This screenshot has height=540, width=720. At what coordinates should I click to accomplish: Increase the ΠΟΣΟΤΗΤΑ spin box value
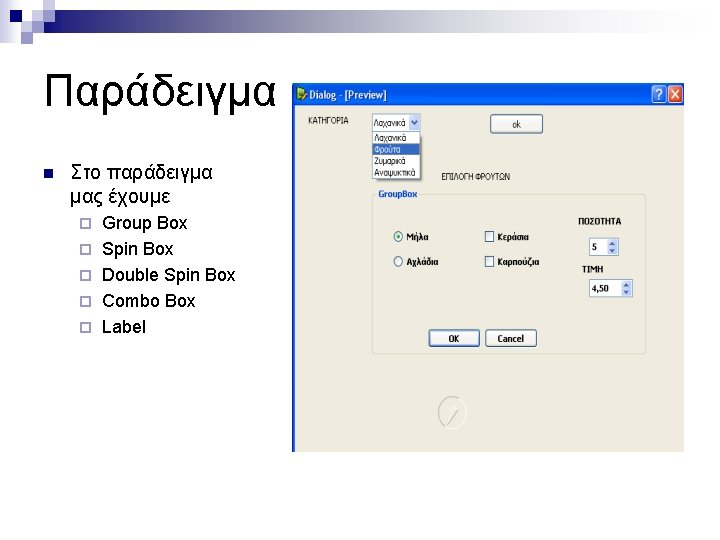(612, 243)
